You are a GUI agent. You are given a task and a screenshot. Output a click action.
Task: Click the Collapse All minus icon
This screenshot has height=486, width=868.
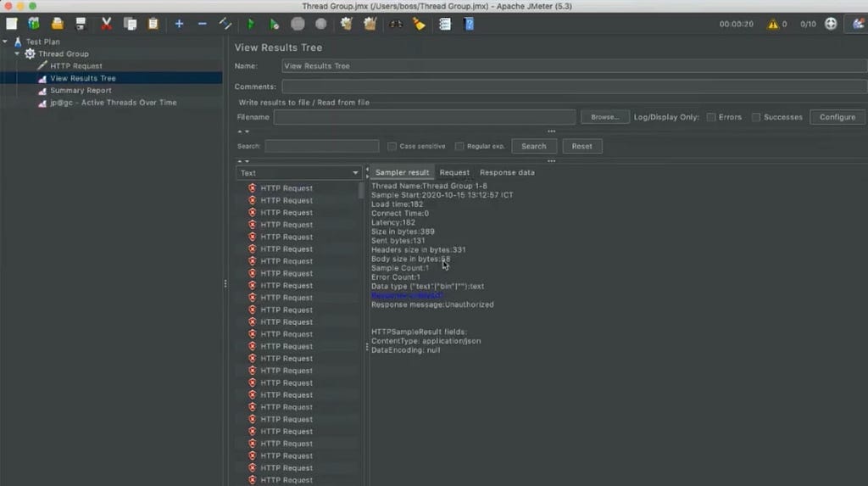(x=202, y=24)
